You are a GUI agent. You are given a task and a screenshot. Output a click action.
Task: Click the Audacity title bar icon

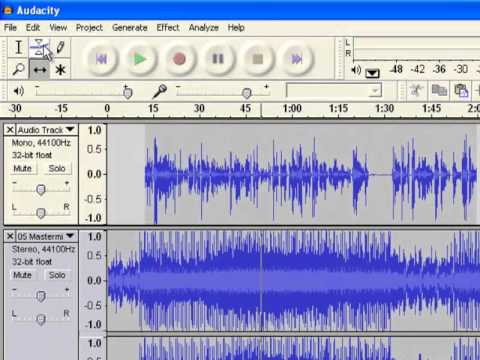click(x=8, y=11)
